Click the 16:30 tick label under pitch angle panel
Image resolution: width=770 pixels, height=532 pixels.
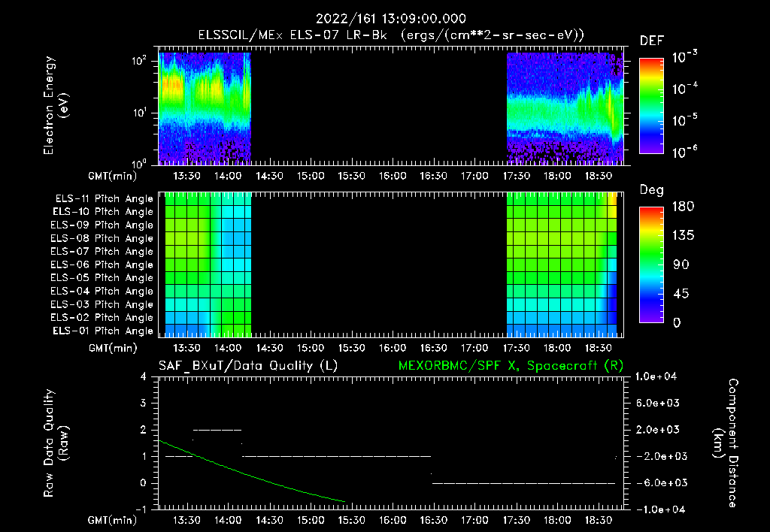(433, 348)
